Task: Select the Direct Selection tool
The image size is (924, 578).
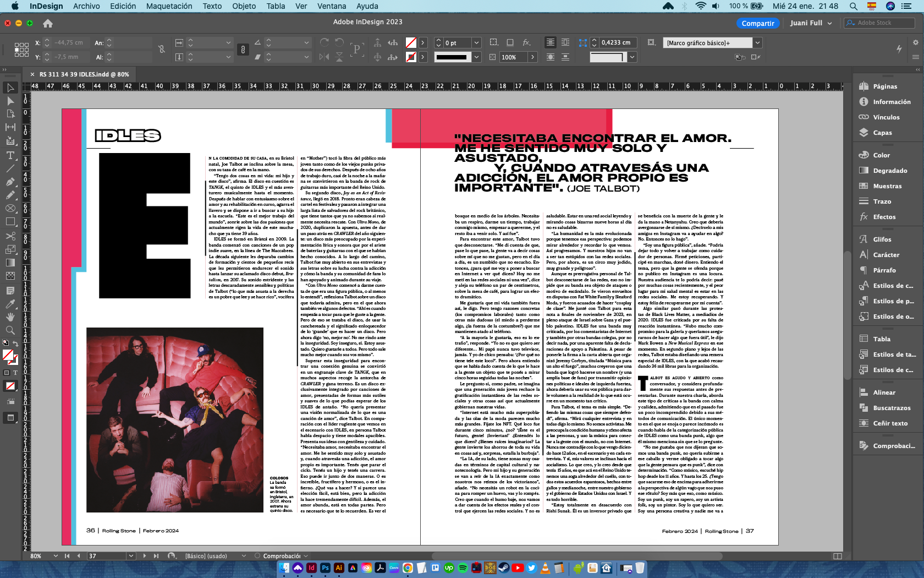Action: click(x=10, y=101)
